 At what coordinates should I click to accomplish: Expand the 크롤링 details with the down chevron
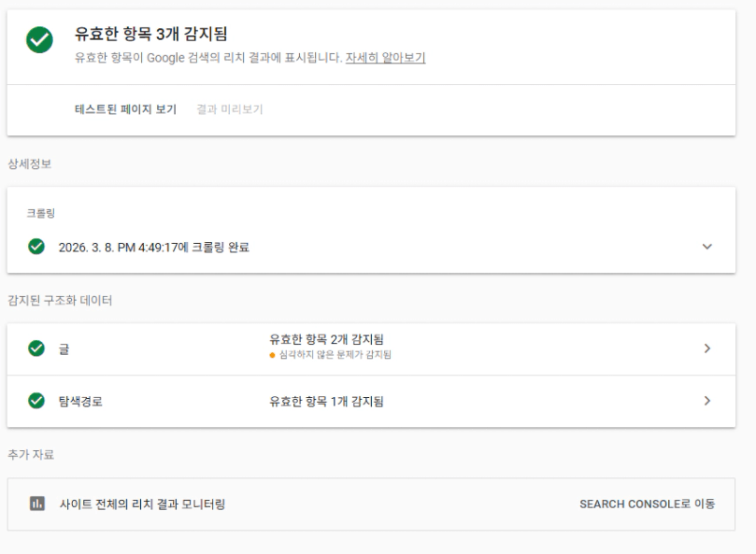706,247
